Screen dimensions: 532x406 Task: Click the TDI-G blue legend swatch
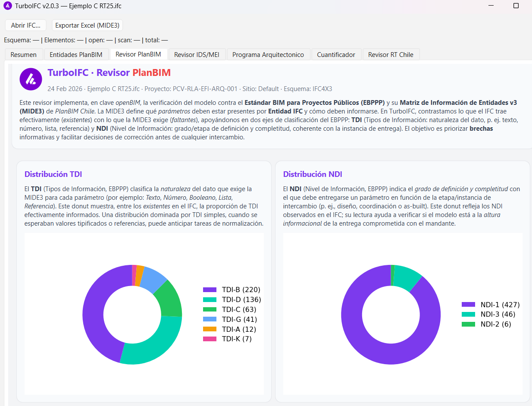tap(210, 319)
